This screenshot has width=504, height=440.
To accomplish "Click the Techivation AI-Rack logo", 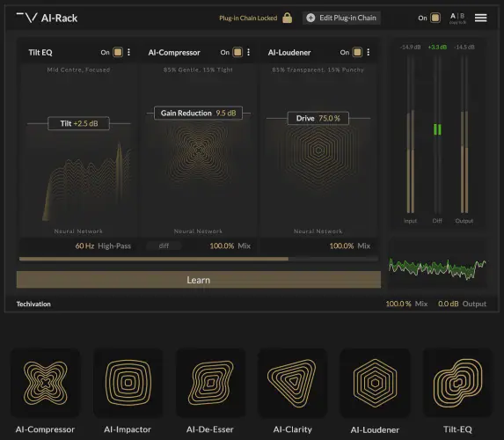I will pyautogui.click(x=47, y=18).
